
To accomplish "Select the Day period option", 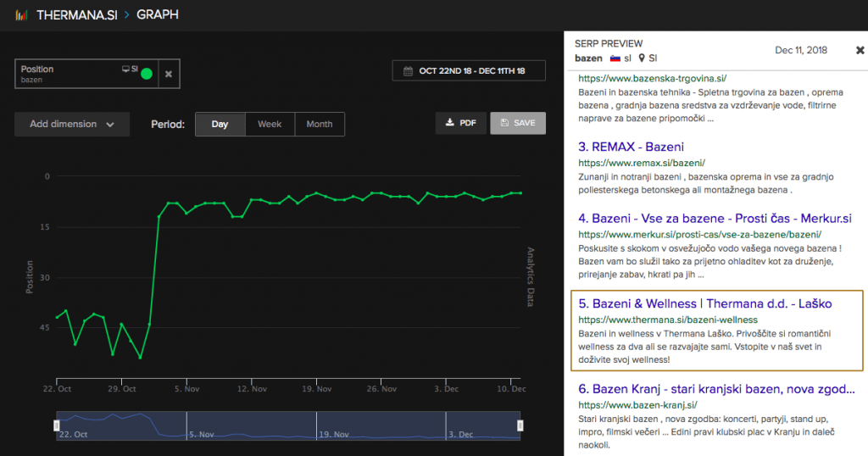I will point(220,124).
